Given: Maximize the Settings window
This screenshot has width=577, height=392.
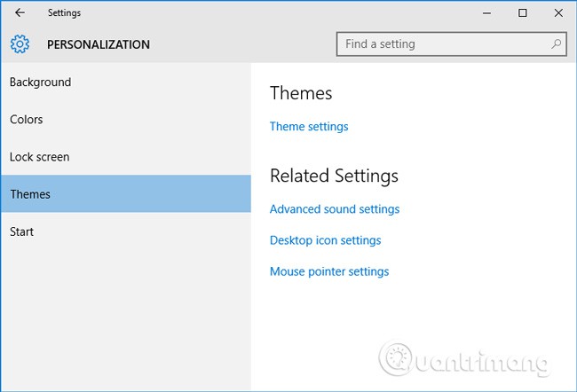Looking at the screenshot, I should pyautogui.click(x=523, y=13).
